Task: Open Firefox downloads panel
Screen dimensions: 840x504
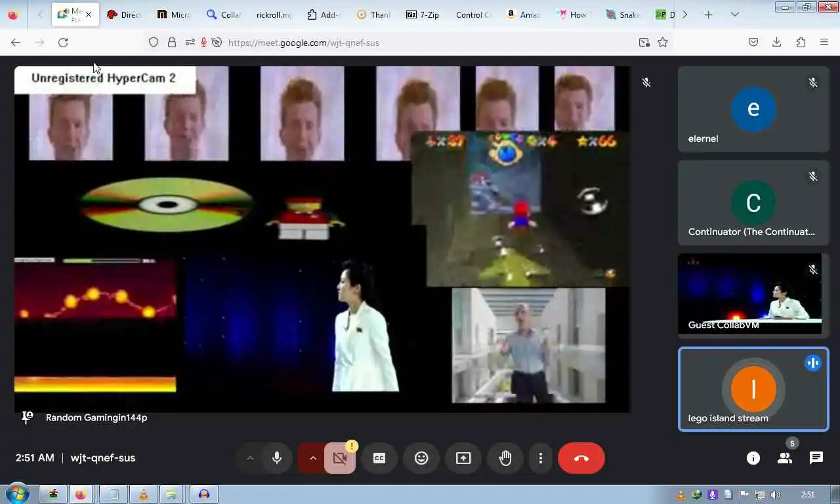Action: pos(777,42)
